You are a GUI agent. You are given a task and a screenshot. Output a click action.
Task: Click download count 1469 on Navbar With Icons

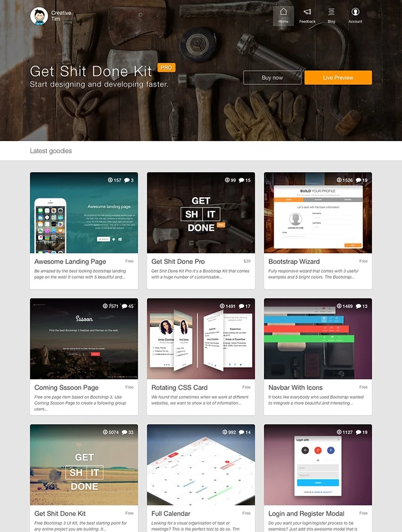[345, 306]
